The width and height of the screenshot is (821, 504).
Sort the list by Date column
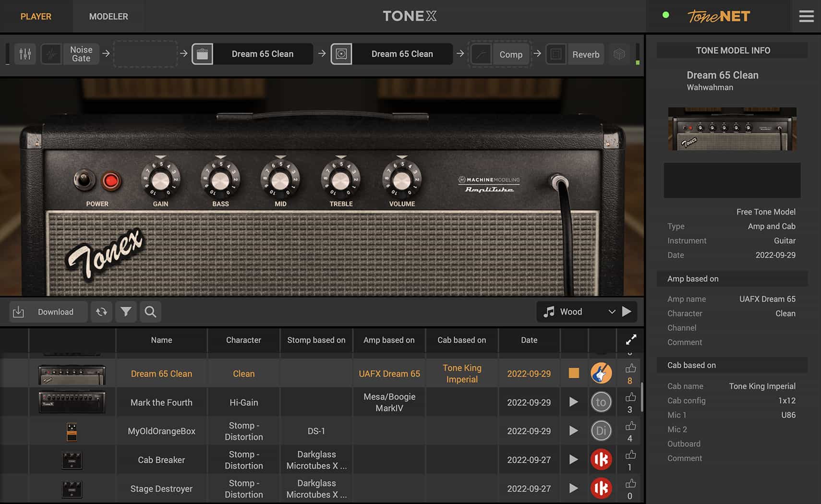(529, 340)
